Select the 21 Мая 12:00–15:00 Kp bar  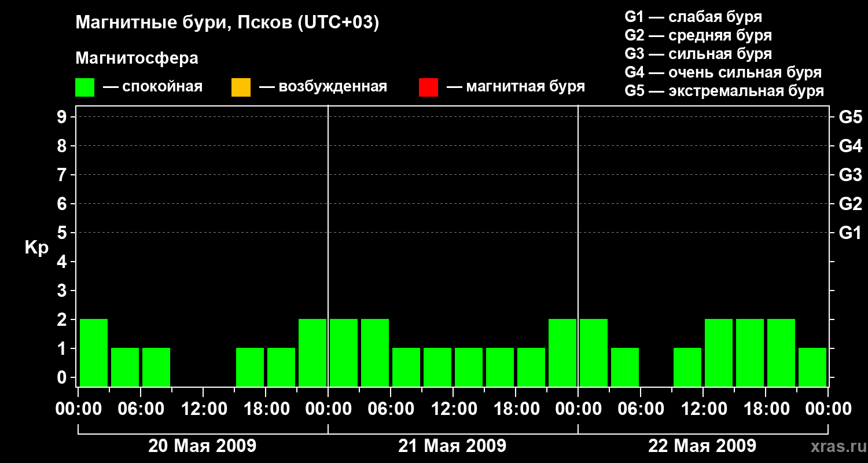(469, 367)
